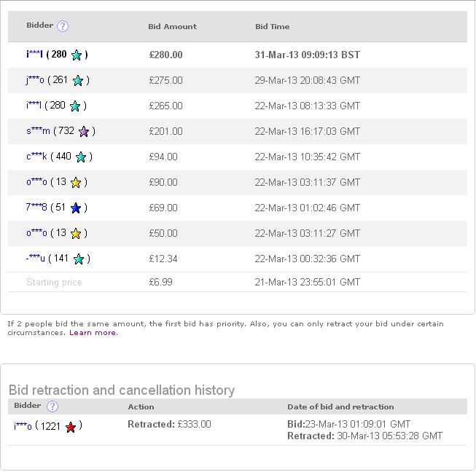This screenshot has width=476, height=472.
Task: Open bidder j***o profile link
Action: coord(35,80)
